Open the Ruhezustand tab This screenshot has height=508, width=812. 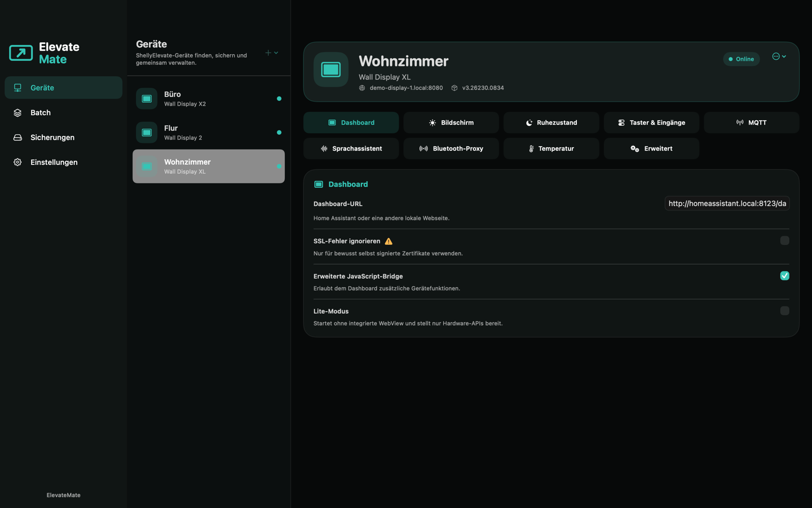pos(551,122)
